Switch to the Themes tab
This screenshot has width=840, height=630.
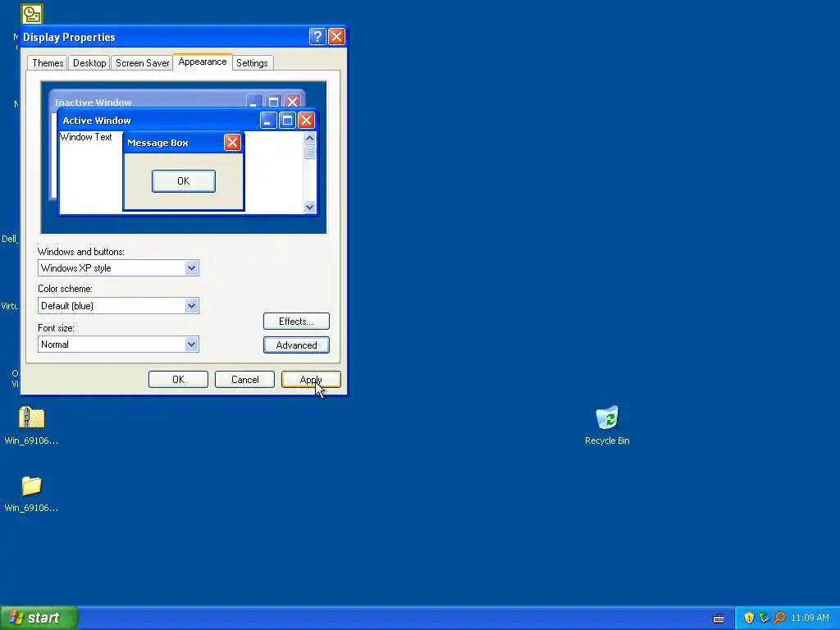point(48,62)
